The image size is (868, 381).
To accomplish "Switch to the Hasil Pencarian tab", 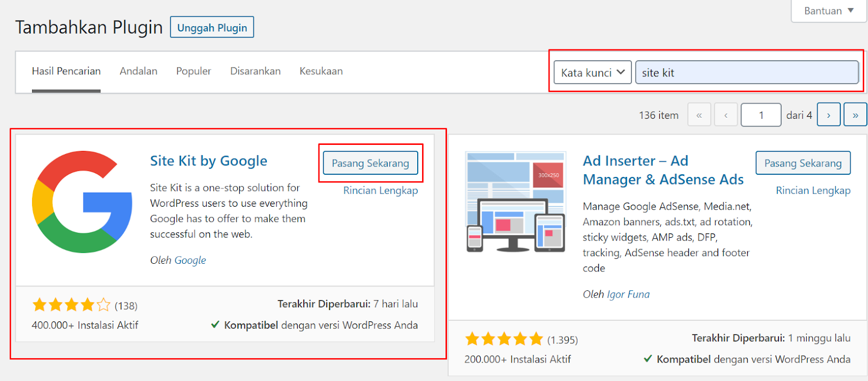I will pos(66,71).
